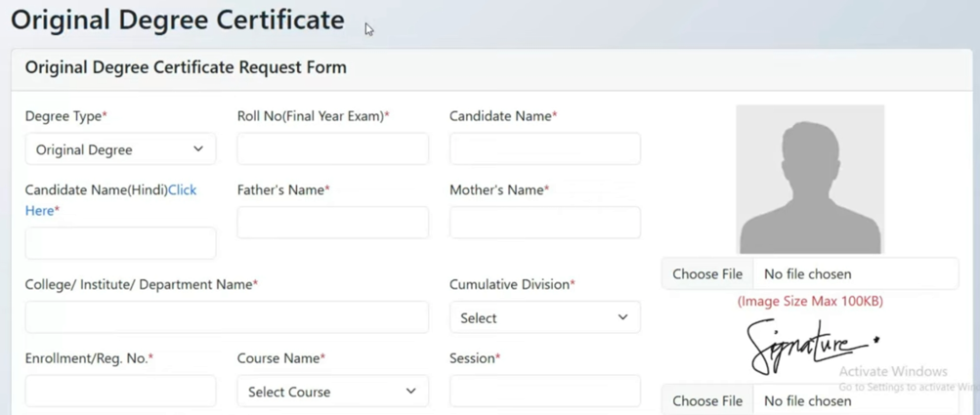Image resolution: width=980 pixels, height=415 pixels.
Task: Select the Father's Name input field
Action: (x=332, y=223)
